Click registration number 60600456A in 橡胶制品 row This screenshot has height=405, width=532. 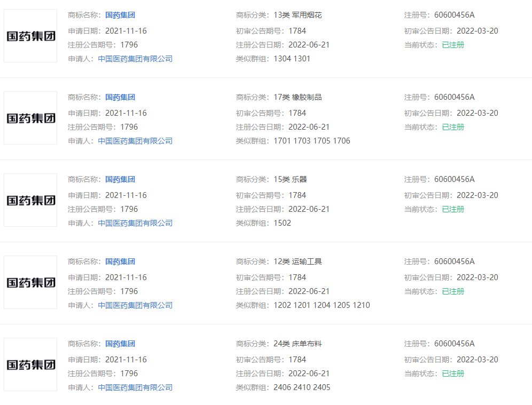point(455,97)
